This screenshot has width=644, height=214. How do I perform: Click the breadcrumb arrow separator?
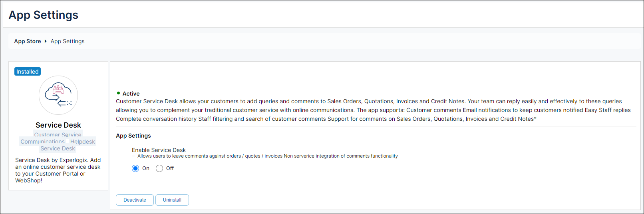[x=46, y=41]
